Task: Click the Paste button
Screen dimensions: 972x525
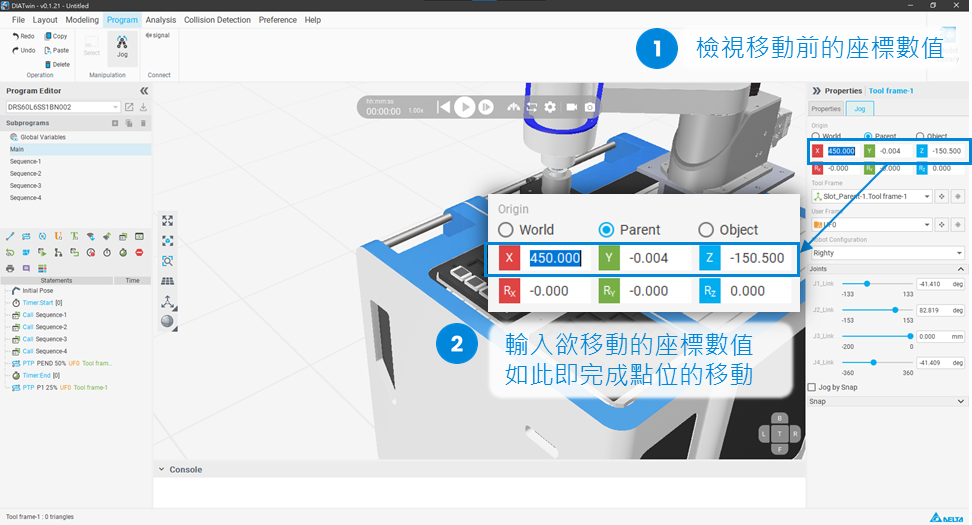Action: coord(56,50)
